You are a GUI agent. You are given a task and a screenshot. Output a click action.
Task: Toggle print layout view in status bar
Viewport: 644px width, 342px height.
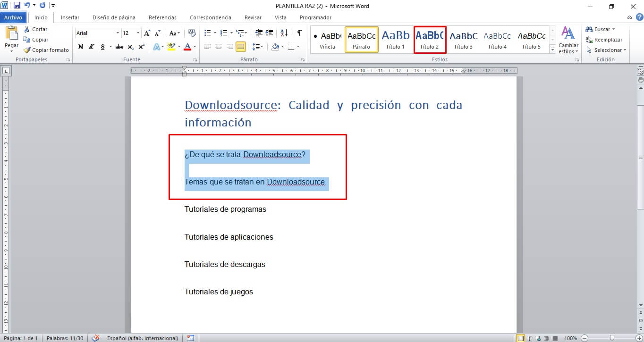tap(520, 338)
